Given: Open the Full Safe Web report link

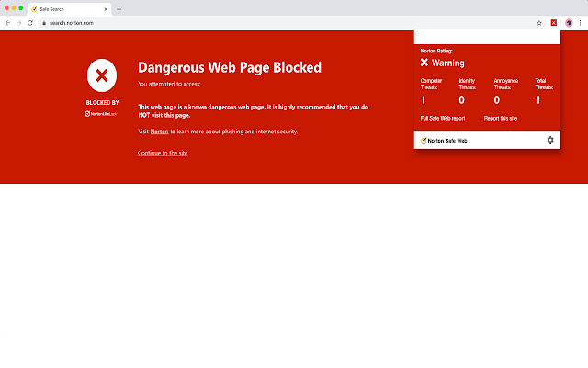Looking at the screenshot, I should point(443,119).
